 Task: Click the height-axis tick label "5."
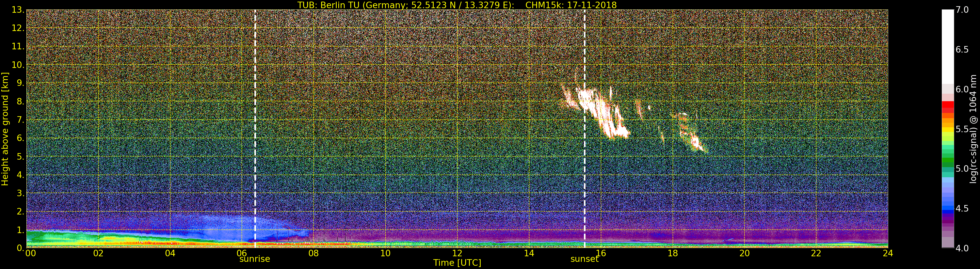tap(21, 156)
